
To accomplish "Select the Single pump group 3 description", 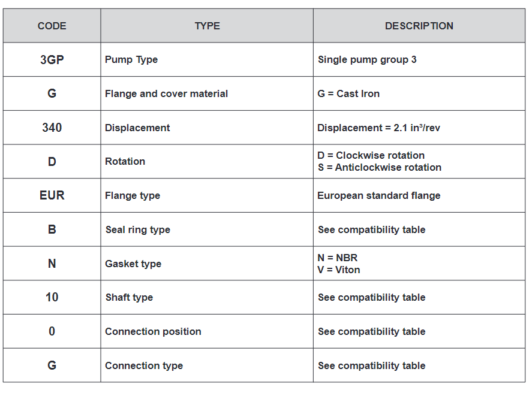I will pos(367,60).
